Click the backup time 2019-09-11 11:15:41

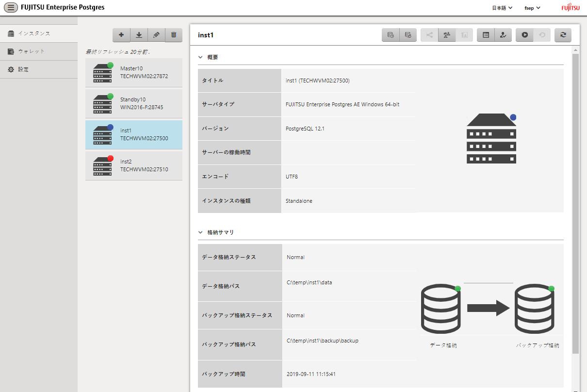coord(311,374)
